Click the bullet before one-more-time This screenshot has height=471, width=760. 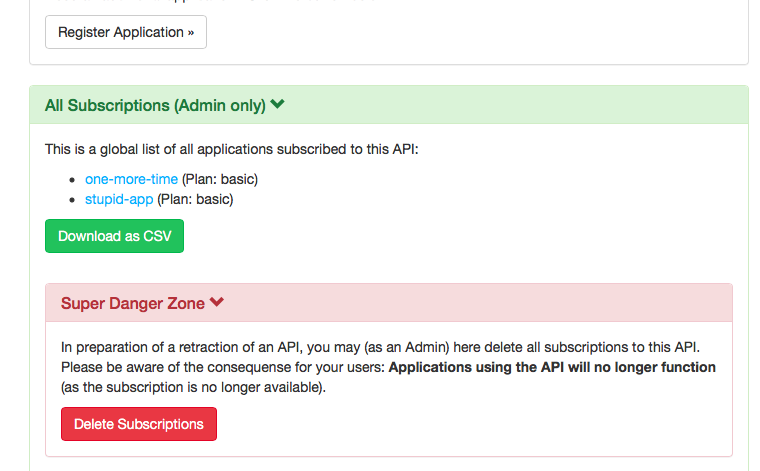pos(72,180)
